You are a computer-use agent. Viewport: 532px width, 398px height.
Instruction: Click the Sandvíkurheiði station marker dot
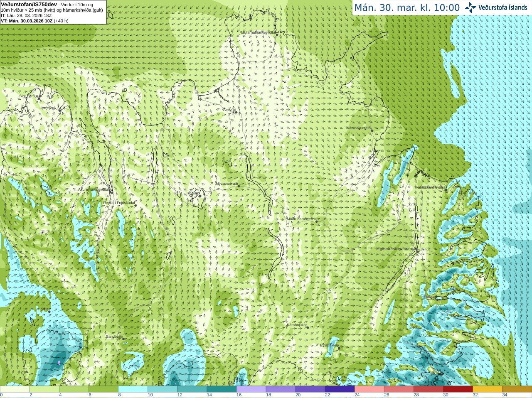tap(372, 130)
